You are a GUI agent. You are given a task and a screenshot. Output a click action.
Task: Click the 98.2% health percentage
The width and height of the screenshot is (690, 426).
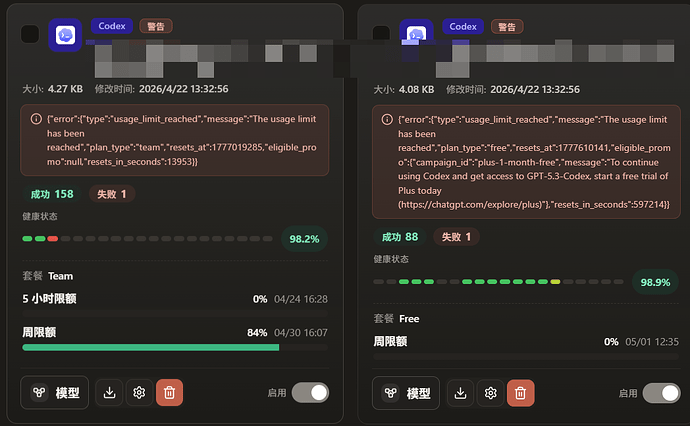pos(304,239)
